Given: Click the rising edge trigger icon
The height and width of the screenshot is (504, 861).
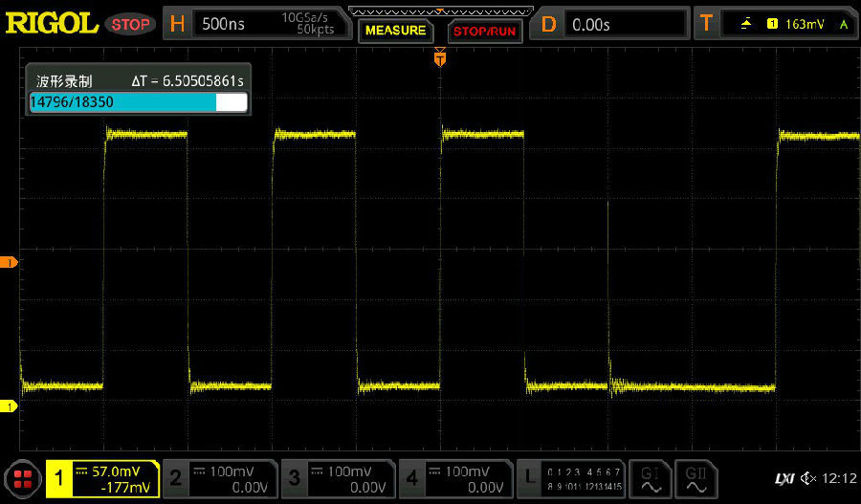Looking at the screenshot, I should click(x=745, y=24).
